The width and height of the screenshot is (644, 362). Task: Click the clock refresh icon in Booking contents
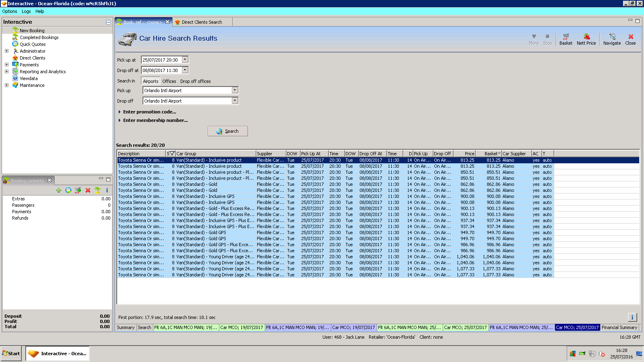68,190
